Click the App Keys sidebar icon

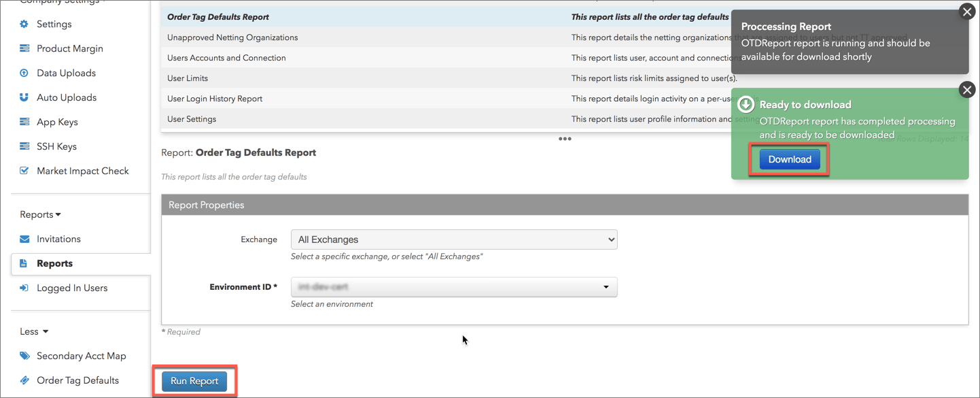click(x=24, y=122)
